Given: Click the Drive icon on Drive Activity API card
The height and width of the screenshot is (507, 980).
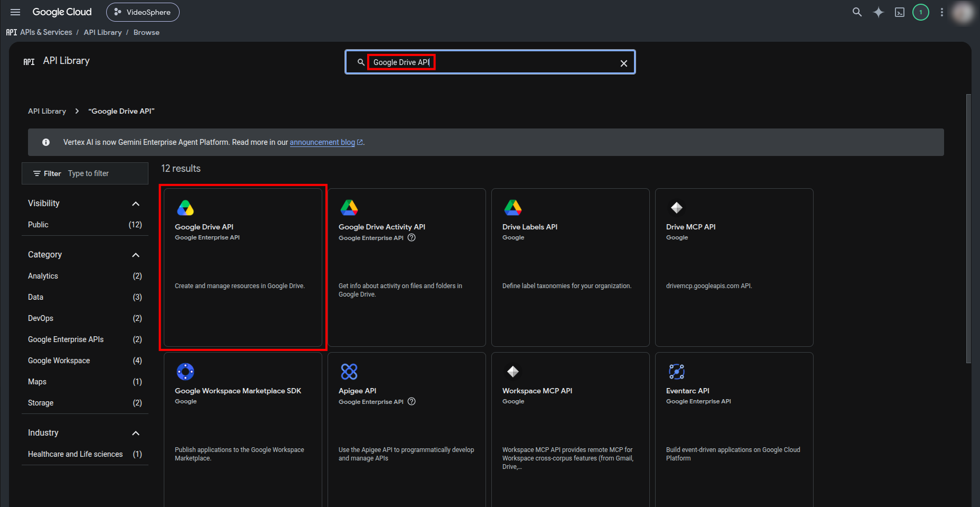Looking at the screenshot, I should (349, 208).
